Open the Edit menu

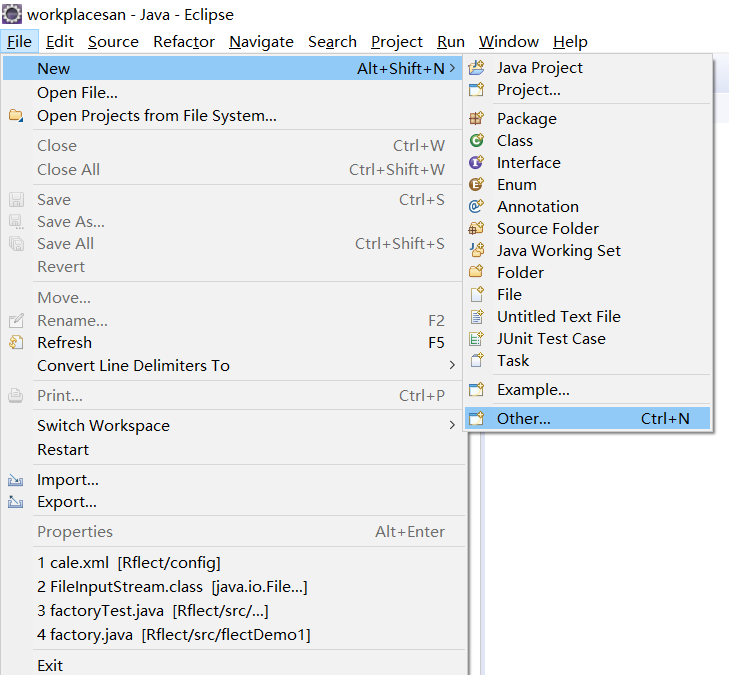tap(60, 42)
